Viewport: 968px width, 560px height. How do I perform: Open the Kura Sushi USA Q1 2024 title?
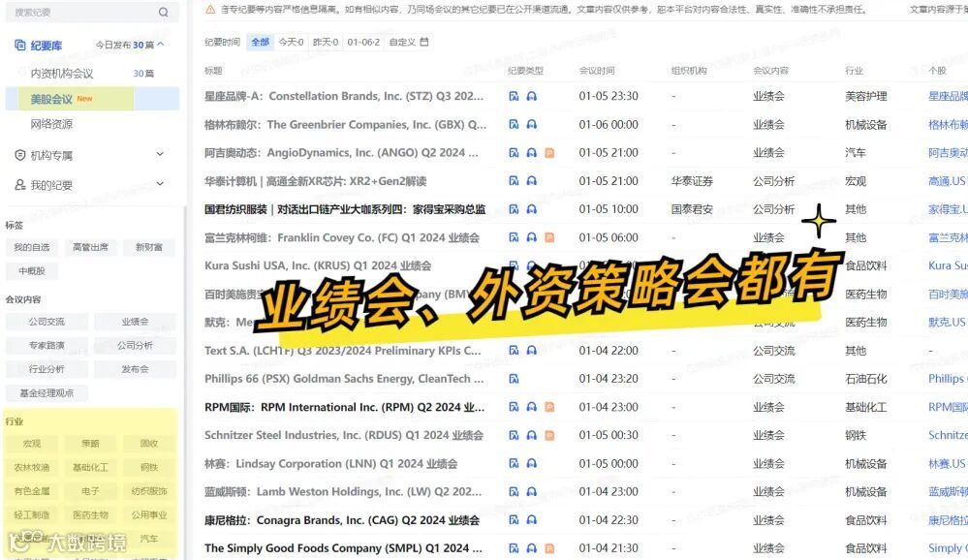pyautogui.click(x=318, y=266)
